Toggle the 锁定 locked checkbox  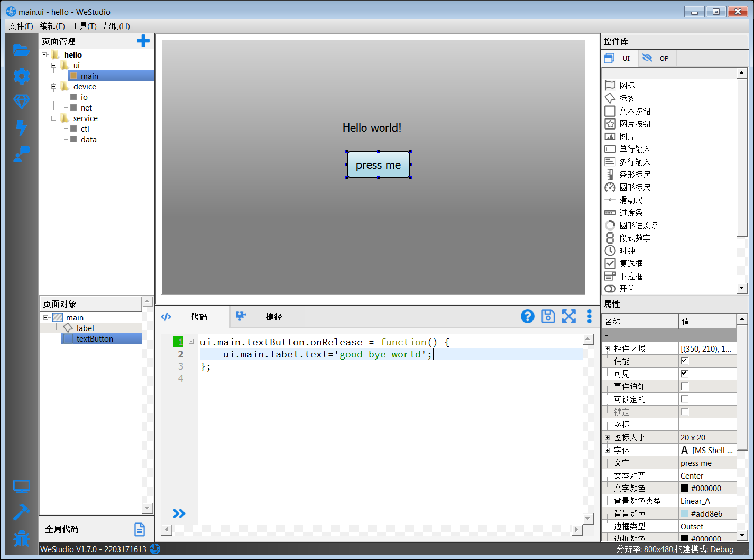coord(684,412)
